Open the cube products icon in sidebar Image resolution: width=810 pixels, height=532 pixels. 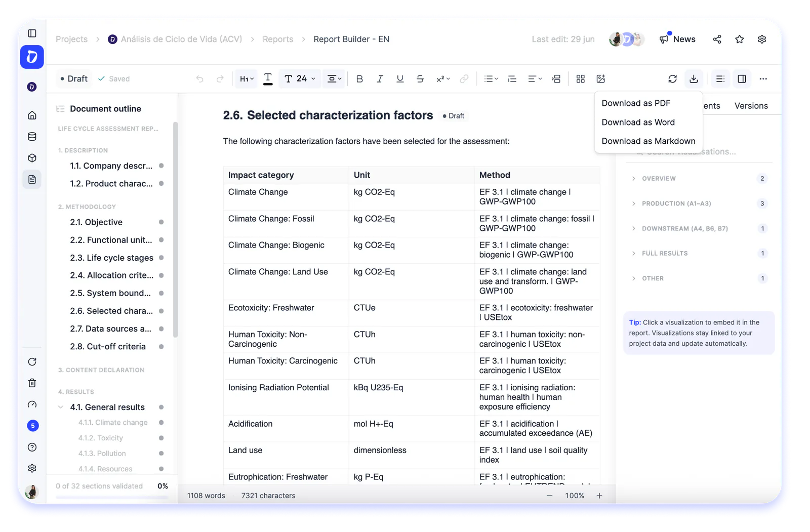coord(32,158)
